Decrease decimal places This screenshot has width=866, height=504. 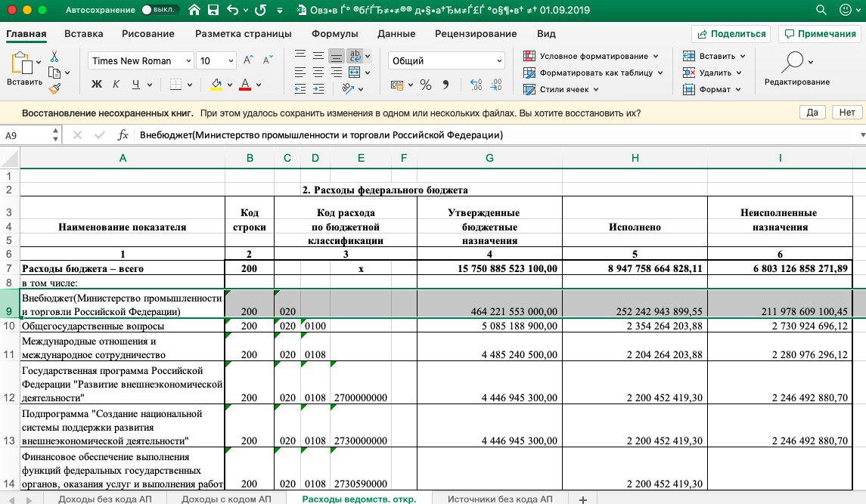[496, 85]
